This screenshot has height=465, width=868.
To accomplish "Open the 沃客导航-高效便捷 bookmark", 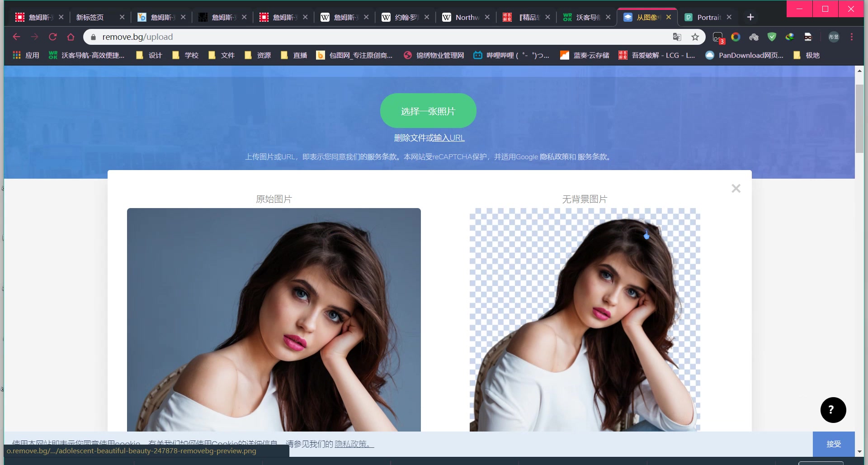I will tap(86, 55).
